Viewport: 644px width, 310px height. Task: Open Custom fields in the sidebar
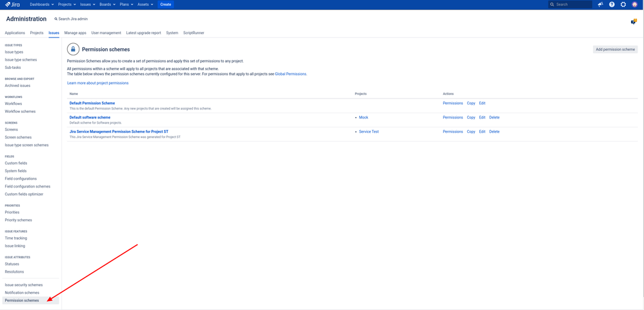pos(16,163)
